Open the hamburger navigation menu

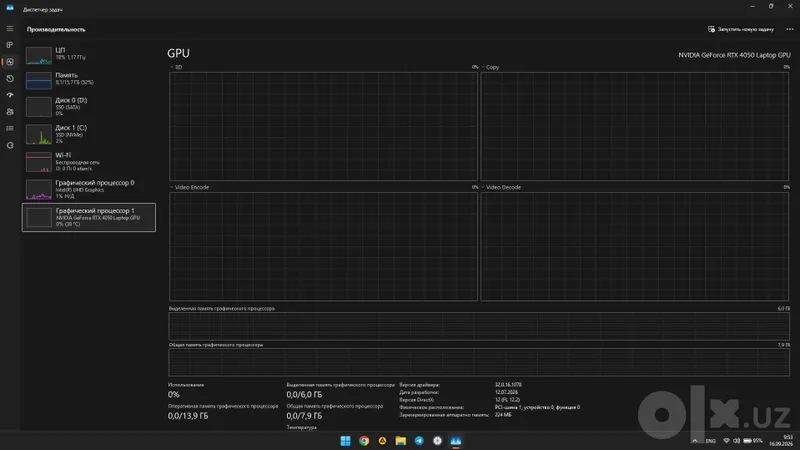click(x=10, y=29)
